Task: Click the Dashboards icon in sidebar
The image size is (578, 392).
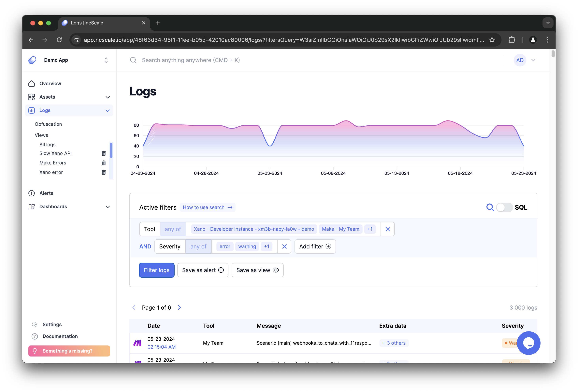Action: 32,207
